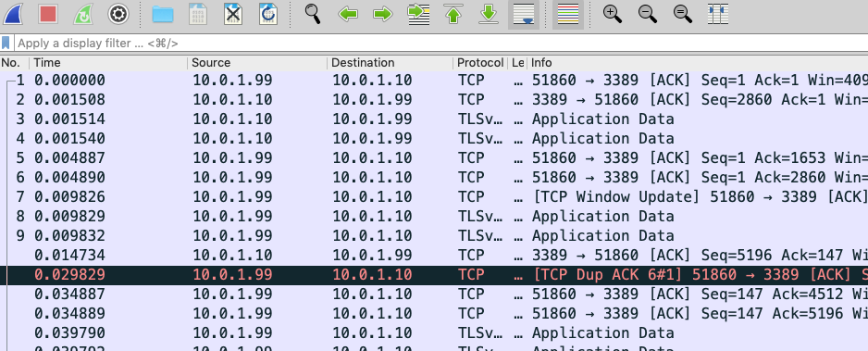Image resolution: width=868 pixels, height=351 pixels.
Task: Select the packet at time 0.014734
Action: click(434, 256)
